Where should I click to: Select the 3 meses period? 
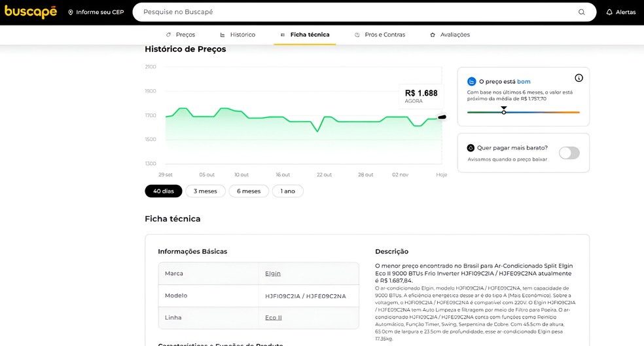pyautogui.click(x=206, y=191)
